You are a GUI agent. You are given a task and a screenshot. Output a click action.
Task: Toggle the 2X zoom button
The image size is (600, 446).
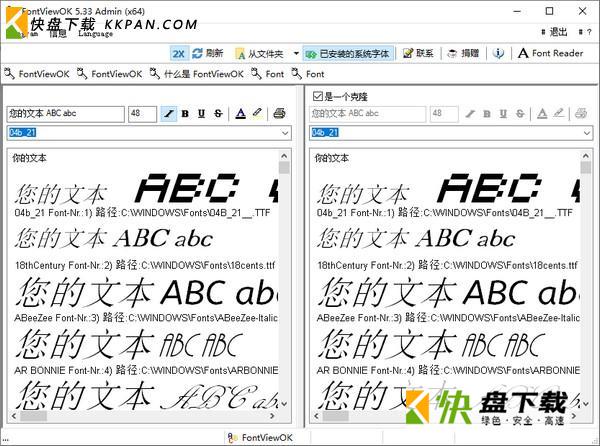click(179, 54)
